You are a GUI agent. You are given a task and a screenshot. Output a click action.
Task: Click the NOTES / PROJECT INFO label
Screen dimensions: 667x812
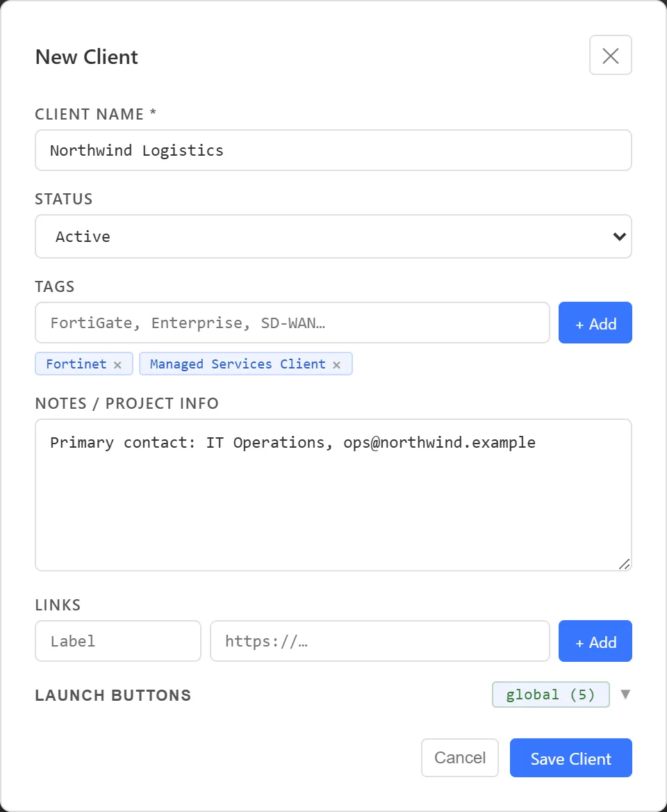pos(126,403)
